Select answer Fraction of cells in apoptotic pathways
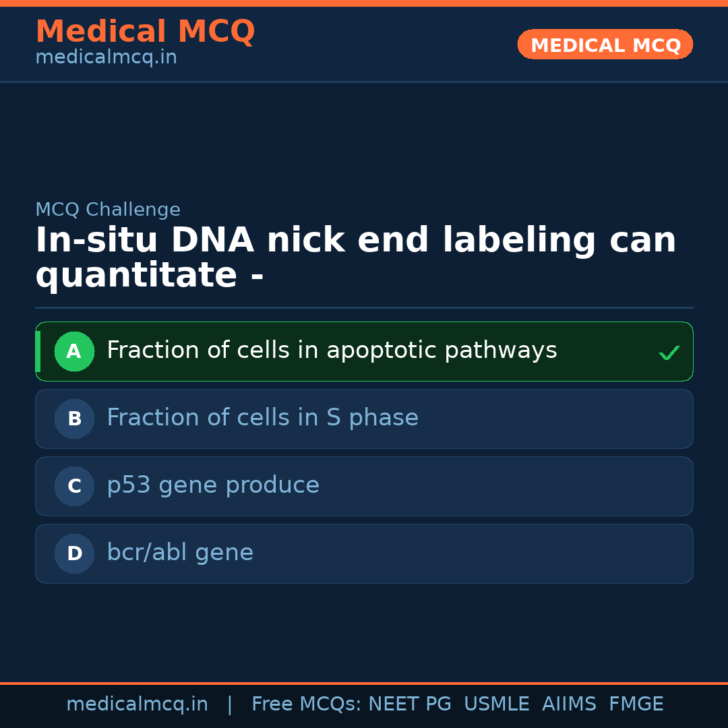Image resolution: width=728 pixels, height=728 pixels. [332, 351]
